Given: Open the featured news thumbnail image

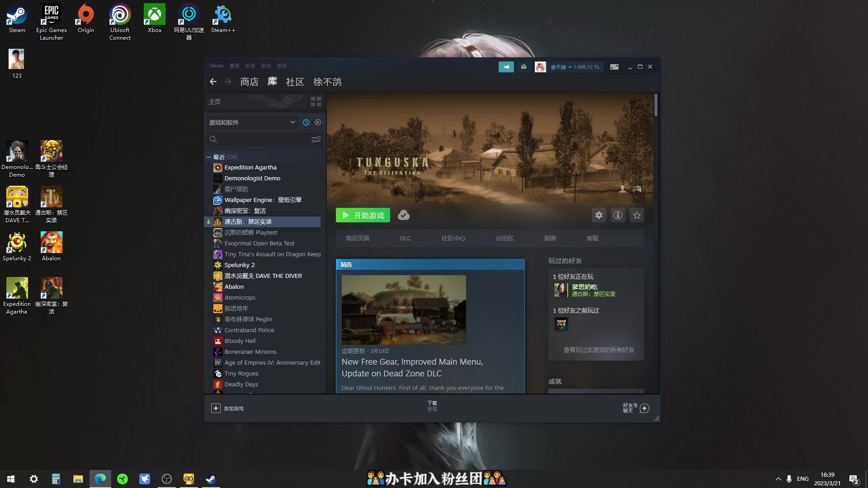Looking at the screenshot, I should [x=404, y=310].
